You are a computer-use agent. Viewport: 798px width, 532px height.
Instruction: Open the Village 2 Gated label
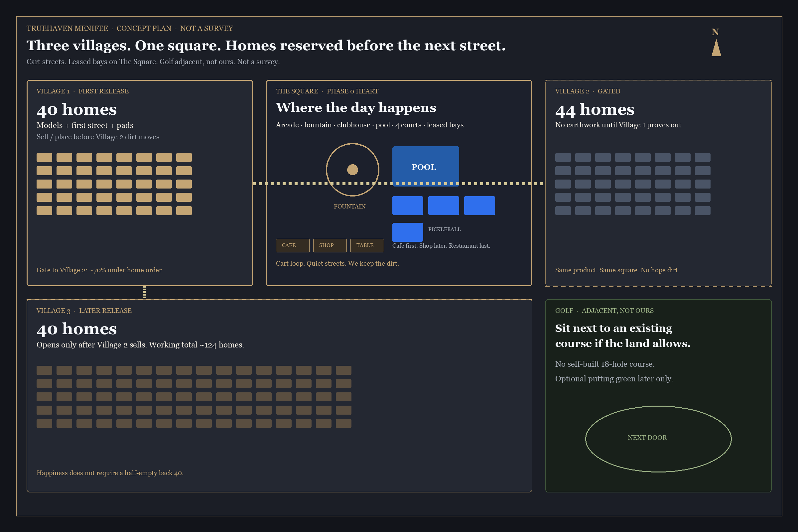tap(588, 91)
